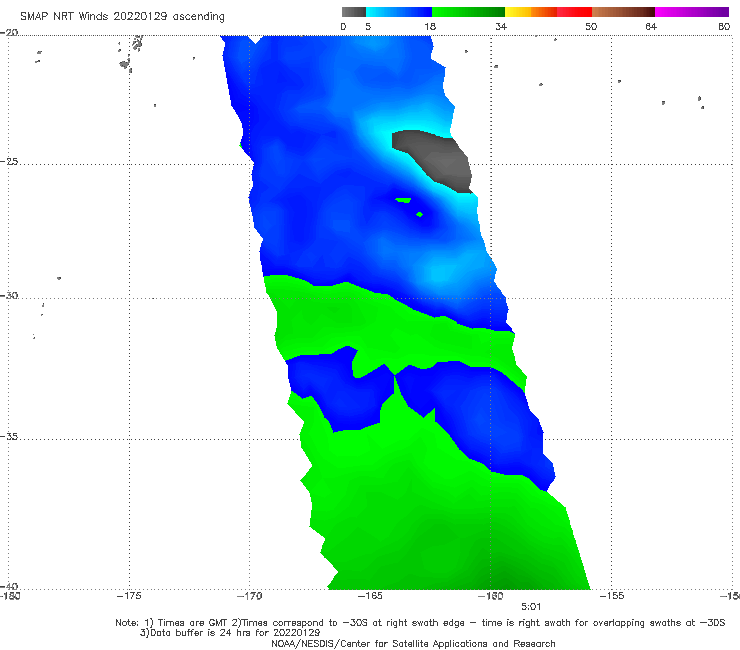Viewport: 740px width, 650px height.
Task: Click the swath time label '5:01'
Action: click(x=531, y=607)
